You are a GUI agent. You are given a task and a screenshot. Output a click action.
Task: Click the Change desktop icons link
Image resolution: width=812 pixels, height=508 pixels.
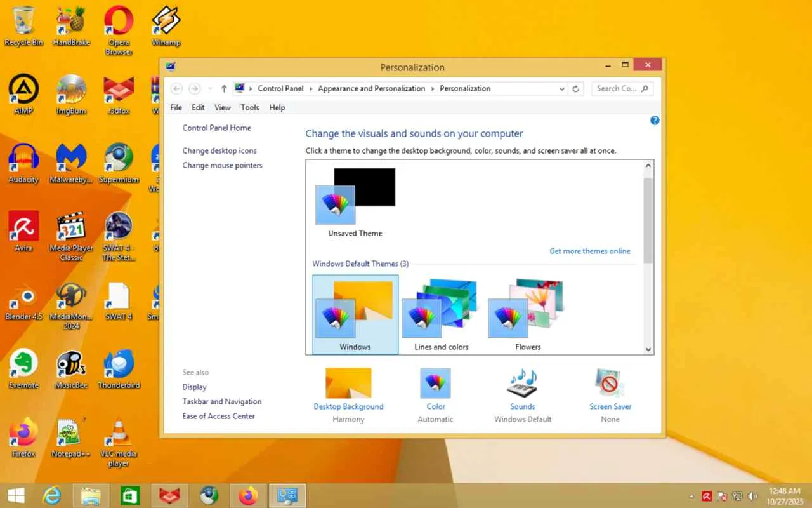219,150
